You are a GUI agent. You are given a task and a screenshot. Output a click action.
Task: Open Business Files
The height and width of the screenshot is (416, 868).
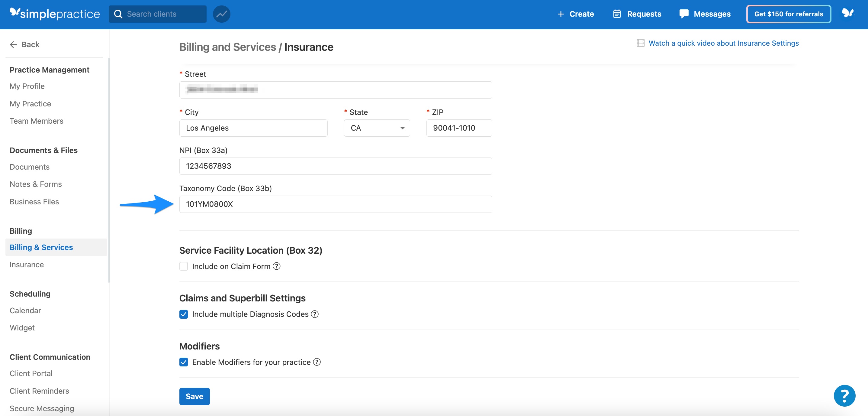point(34,201)
